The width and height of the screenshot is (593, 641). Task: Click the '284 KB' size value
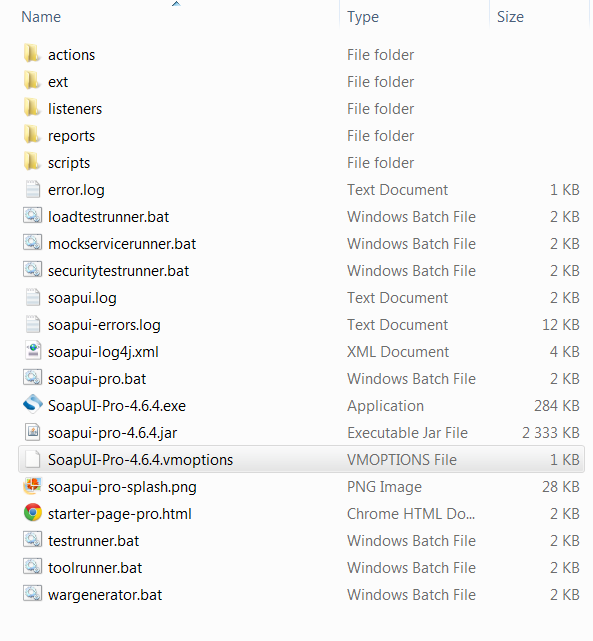pos(557,406)
